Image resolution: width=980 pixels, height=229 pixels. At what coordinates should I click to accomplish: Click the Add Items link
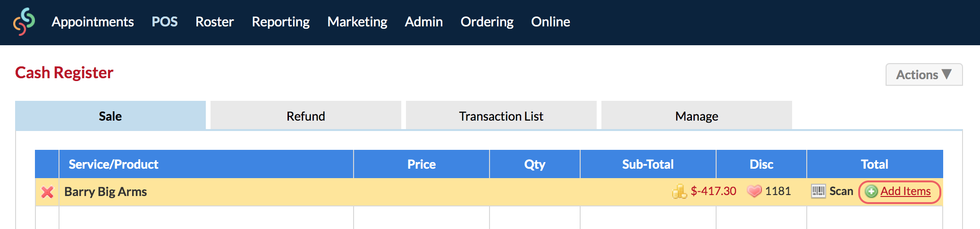click(905, 191)
